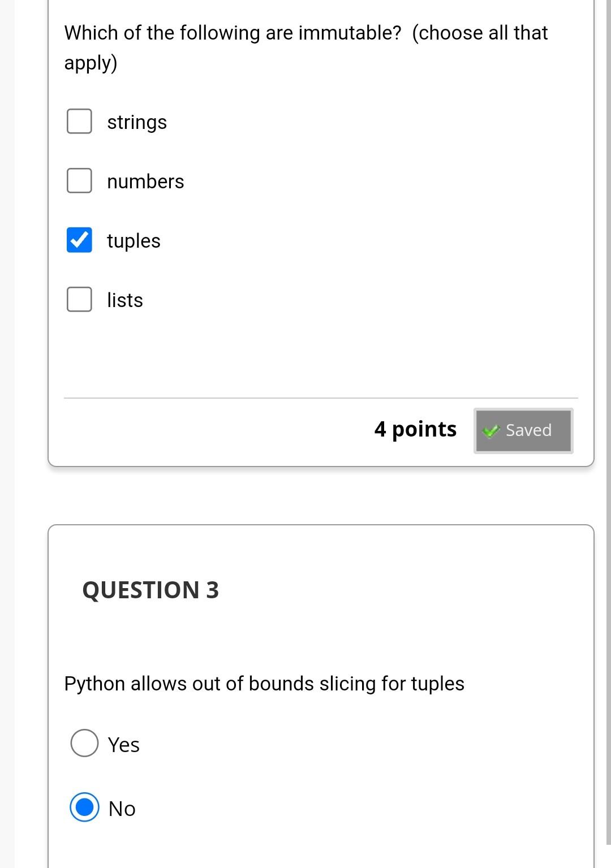Select the Yes radio button
This screenshot has width=611, height=868.
click(84, 743)
